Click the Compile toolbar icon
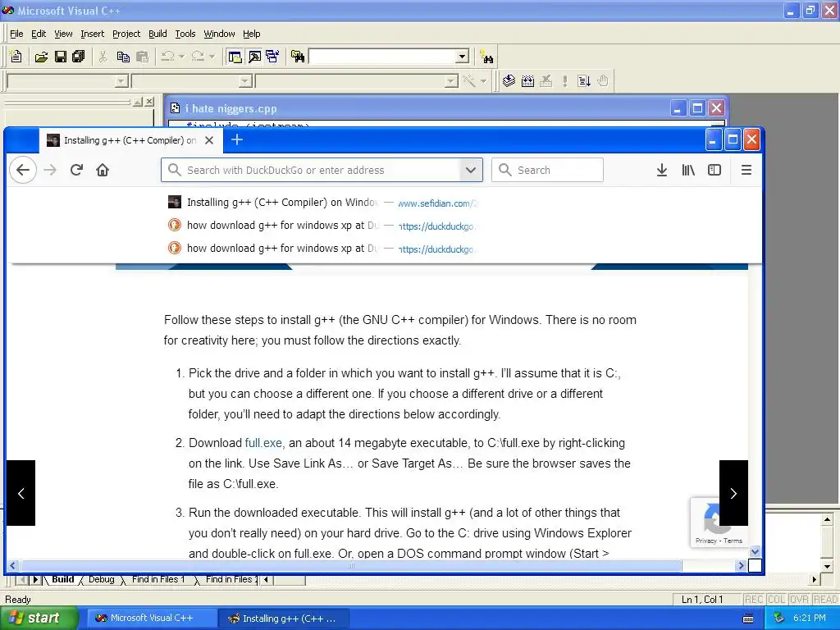This screenshot has height=630, width=840. click(509, 81)
